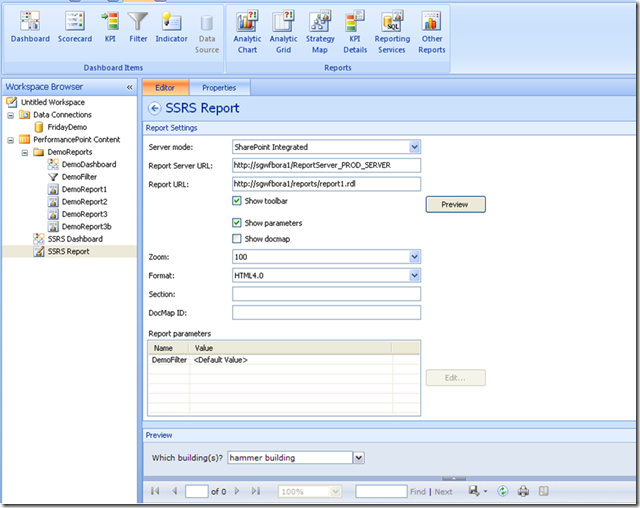
Task: Refresh the report preview
Action: (x=503, y=491)
